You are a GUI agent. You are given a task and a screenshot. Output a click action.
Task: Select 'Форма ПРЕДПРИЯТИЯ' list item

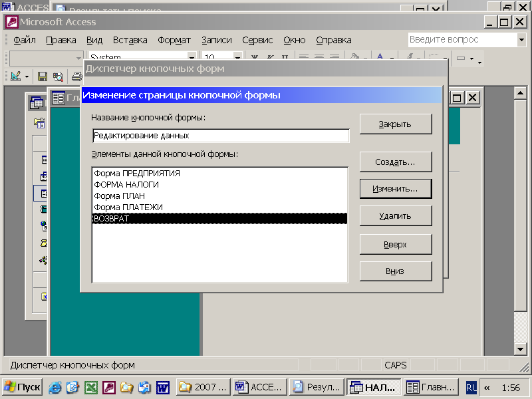point(220,174)
